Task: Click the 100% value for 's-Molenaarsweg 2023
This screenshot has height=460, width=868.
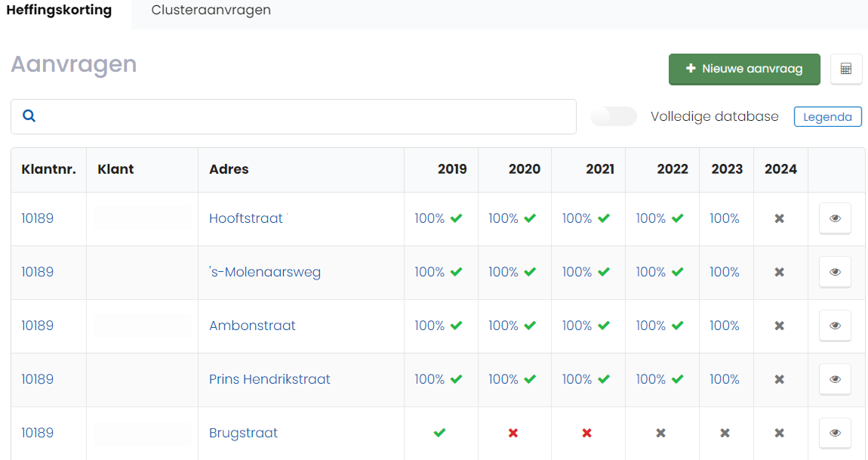Action: (x=725, y=272)
